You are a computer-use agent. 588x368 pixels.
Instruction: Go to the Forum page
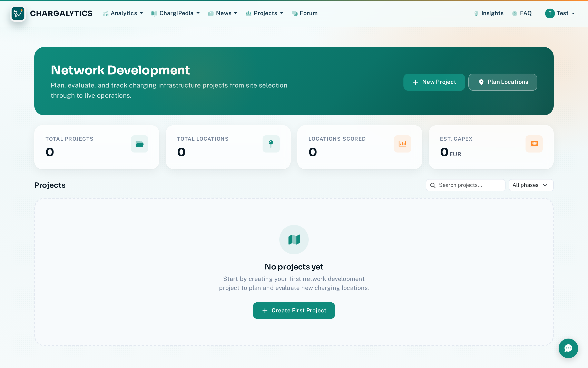[305, 13]
